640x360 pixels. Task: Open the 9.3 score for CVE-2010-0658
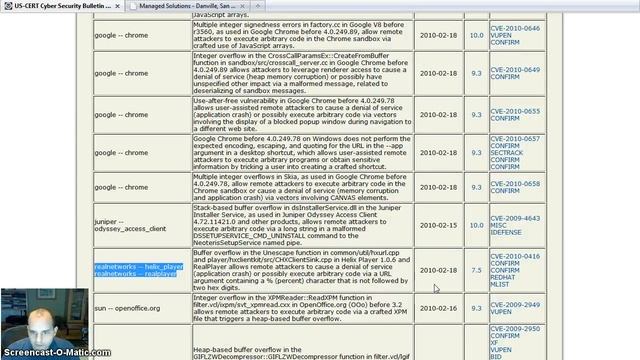click(x=476, y=187)
